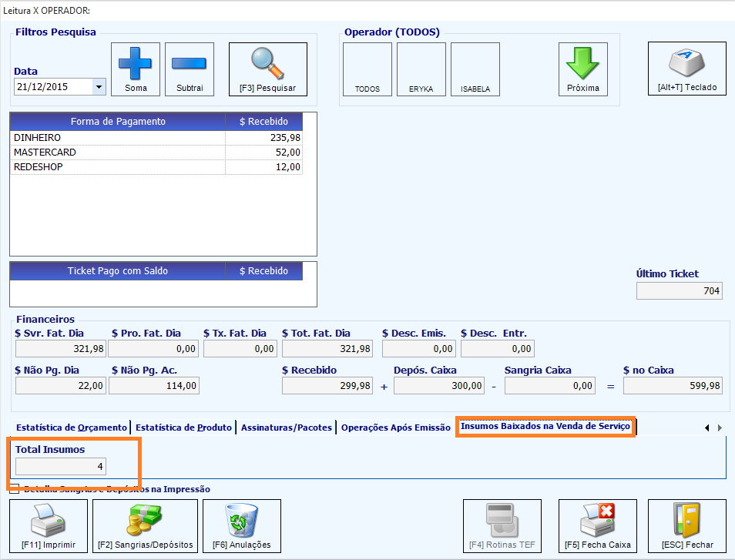735x560 pixels.
Task: Expand the Data date dropdown arrow
Action: pyautogui.click(x=99, y=87)
